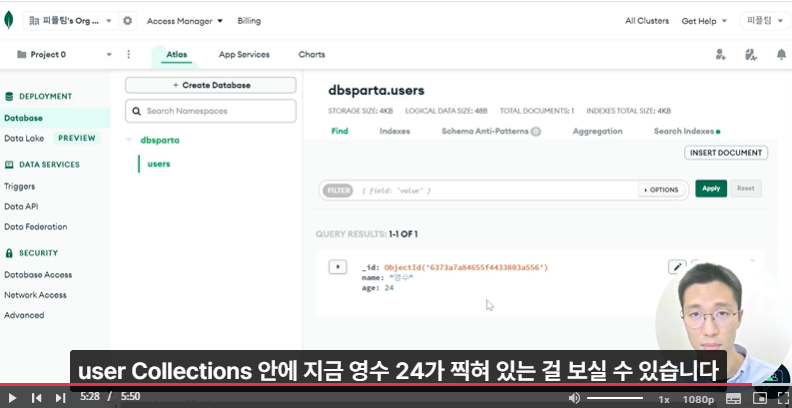Open organization settings gear icon
The image size is (792, 408).
point(127,21)
